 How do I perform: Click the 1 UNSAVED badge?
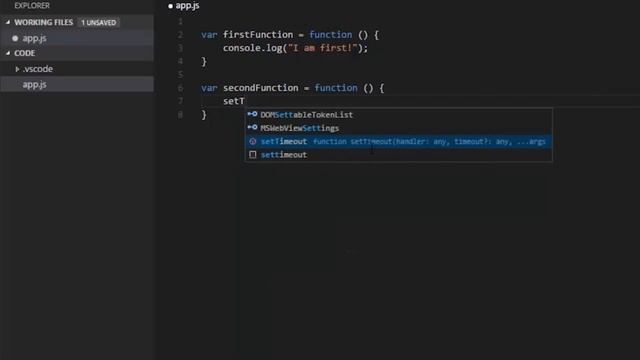pos(98,22)
